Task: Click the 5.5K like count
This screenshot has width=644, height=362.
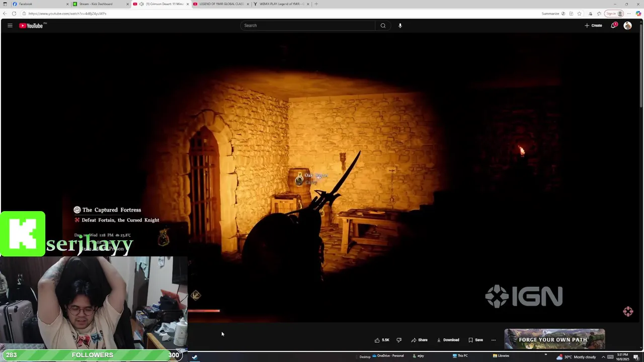Action: coord(385,340)
